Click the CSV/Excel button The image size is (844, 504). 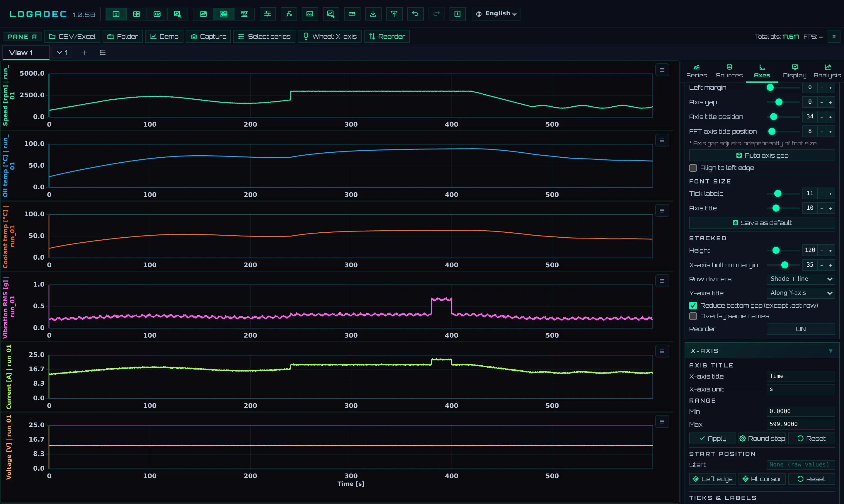coord(72,36)
